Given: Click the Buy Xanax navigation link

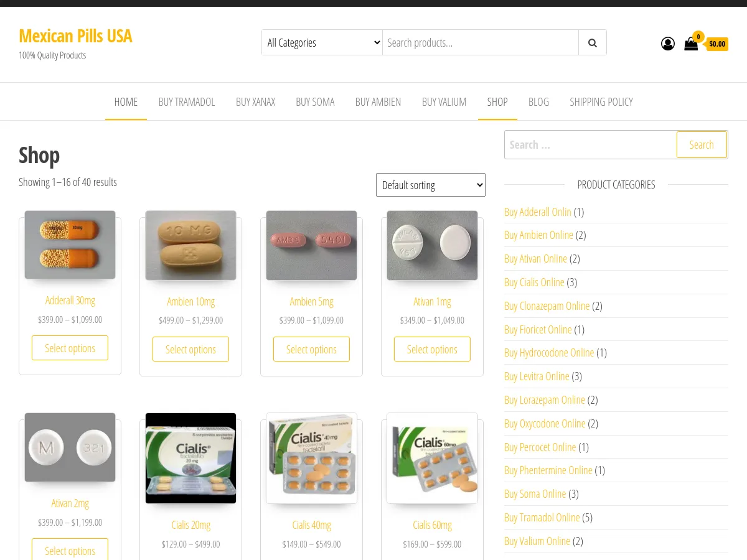Looking at the screenshot, I should [255, 101].
